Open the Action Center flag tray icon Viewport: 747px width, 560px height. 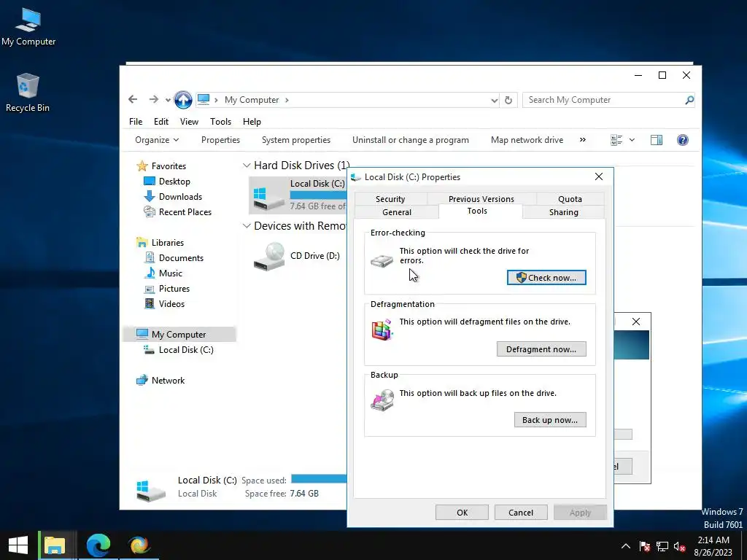tap(645, 546)
